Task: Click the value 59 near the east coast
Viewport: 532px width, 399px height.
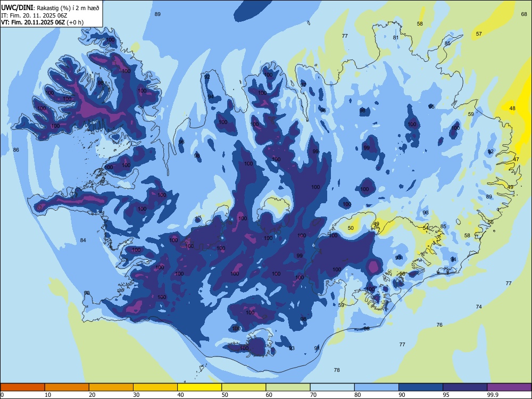Action: point(471,114)
